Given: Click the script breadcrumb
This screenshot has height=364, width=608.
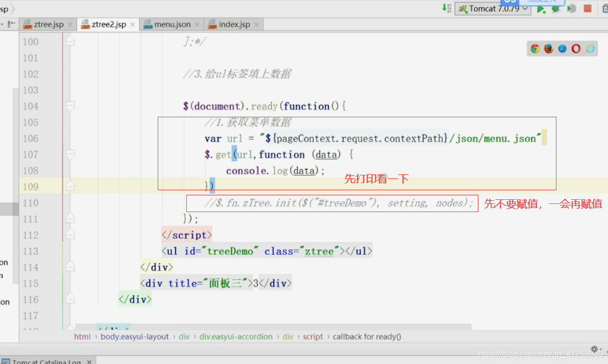Looking at the screenshot, I should tap(312, 336).
